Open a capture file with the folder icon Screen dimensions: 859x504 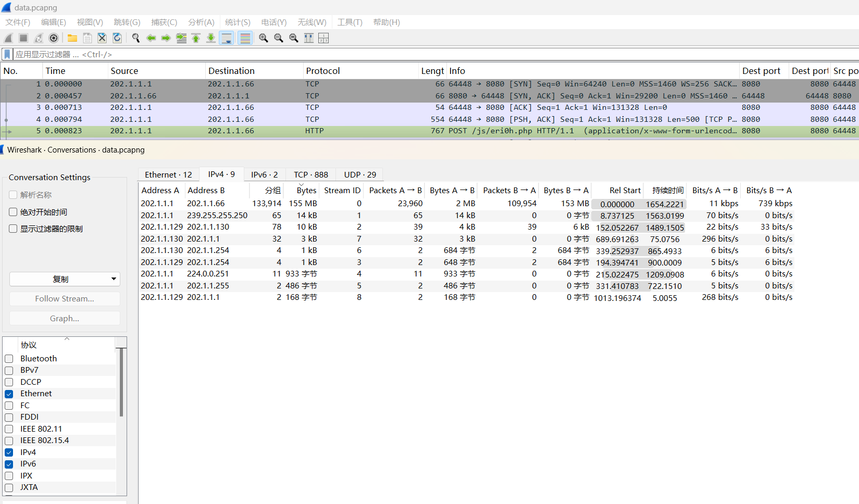(72, 38)
